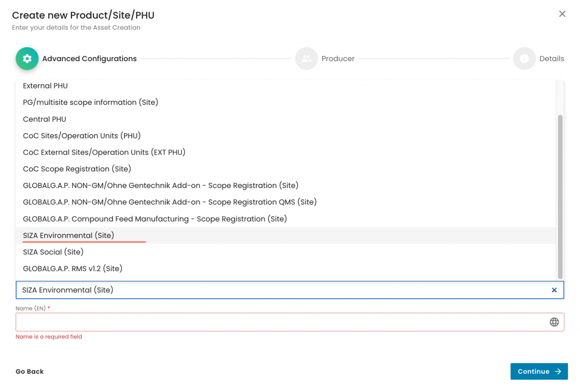The height and width of the screenshot is (392, 580).
Task: Select CoC Sites/Operation Units (PHU)
Action: click(82, 136)
